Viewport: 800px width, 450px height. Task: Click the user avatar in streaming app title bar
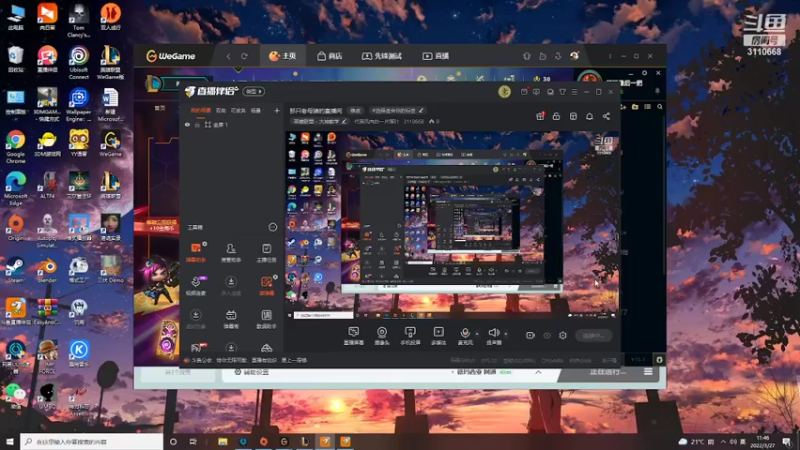[505, 91]
